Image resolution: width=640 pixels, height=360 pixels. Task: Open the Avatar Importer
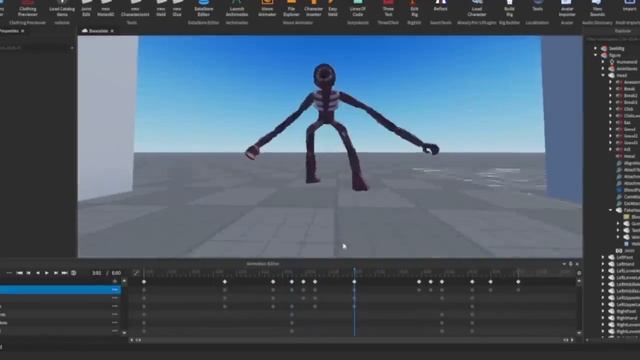pos(567,9)
